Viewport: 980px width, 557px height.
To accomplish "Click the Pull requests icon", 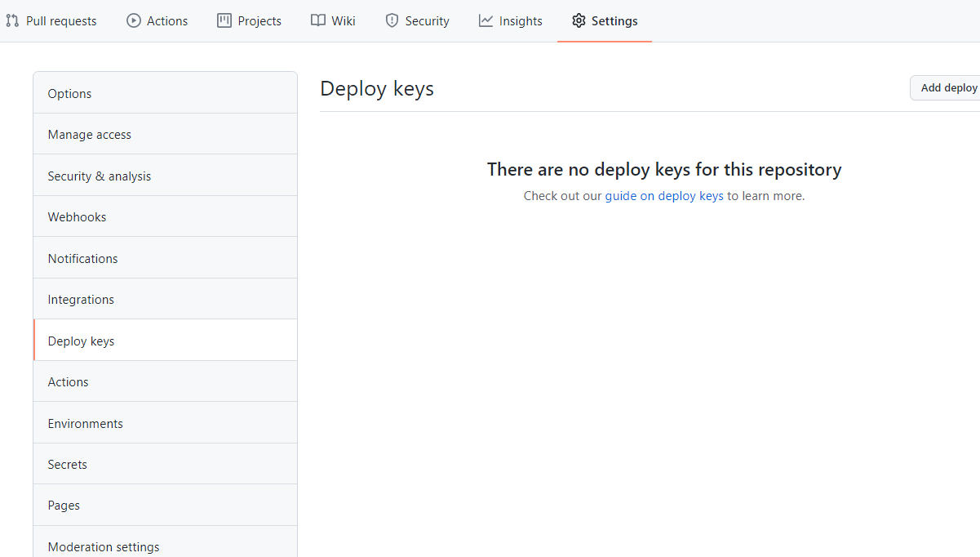I will point(12,20).
